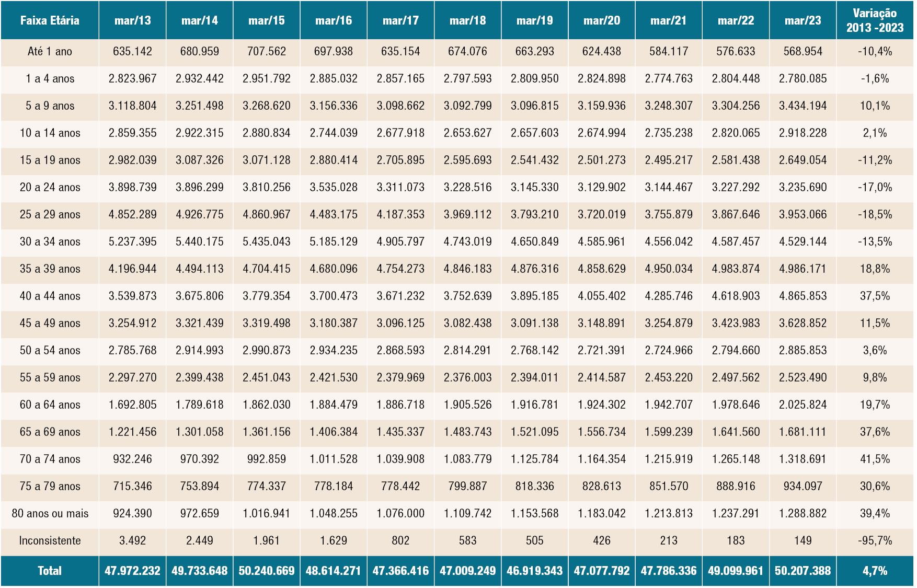This screenshot has height=588, width=917.
Task: Click the Até 1 ano row label
Action: [50, 51]
